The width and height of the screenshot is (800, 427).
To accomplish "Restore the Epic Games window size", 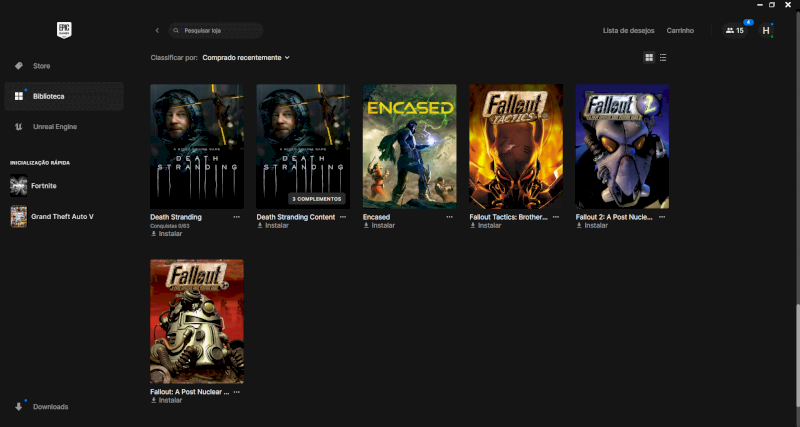I will [772, 5].
